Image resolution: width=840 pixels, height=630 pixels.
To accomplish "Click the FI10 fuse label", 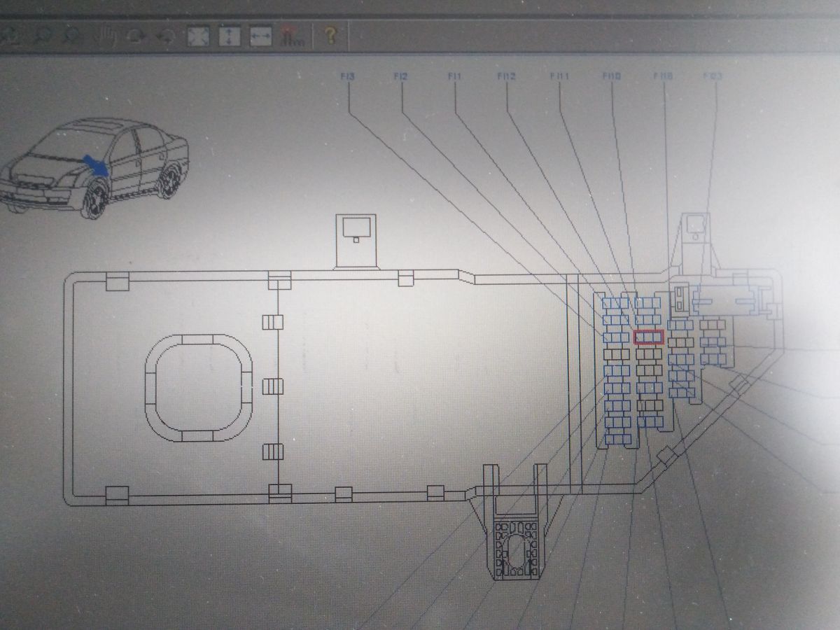I will coord(611,76).
